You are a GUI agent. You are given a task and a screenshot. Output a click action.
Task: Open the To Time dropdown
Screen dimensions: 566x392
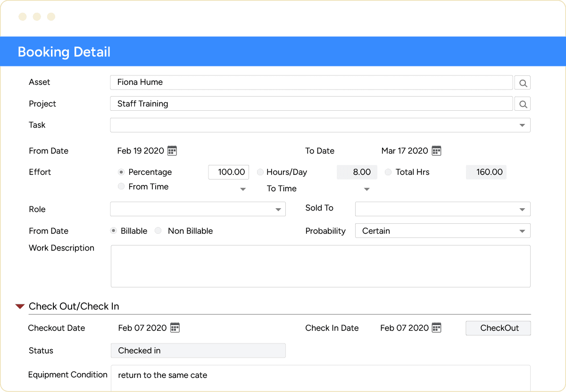point(366,188)
